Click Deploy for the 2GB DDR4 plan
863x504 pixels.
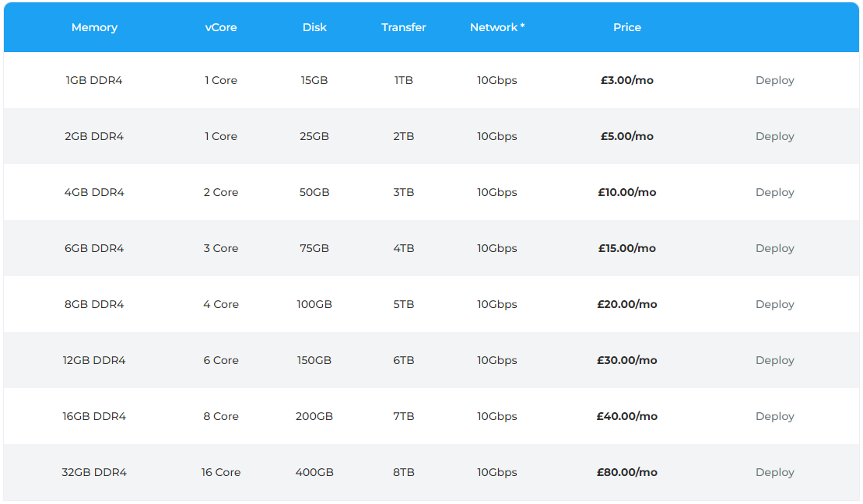tap(774, 136)
